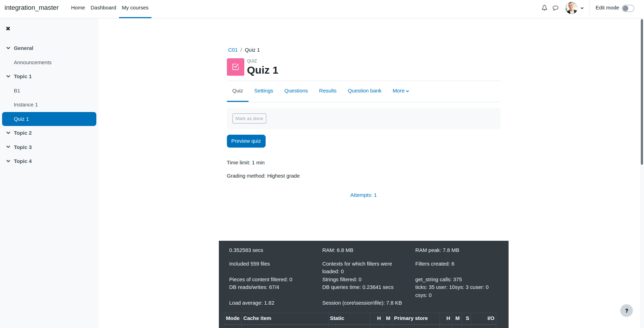644x328 pixels.
Task: Click 'Pieces of content filtered: 0' entry
Action: (261, 279)
